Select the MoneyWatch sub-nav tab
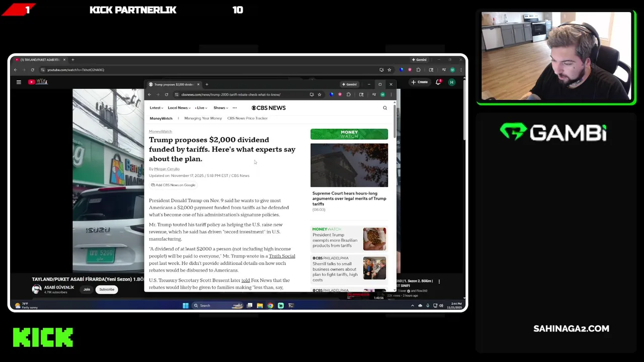 coord(161,118)
